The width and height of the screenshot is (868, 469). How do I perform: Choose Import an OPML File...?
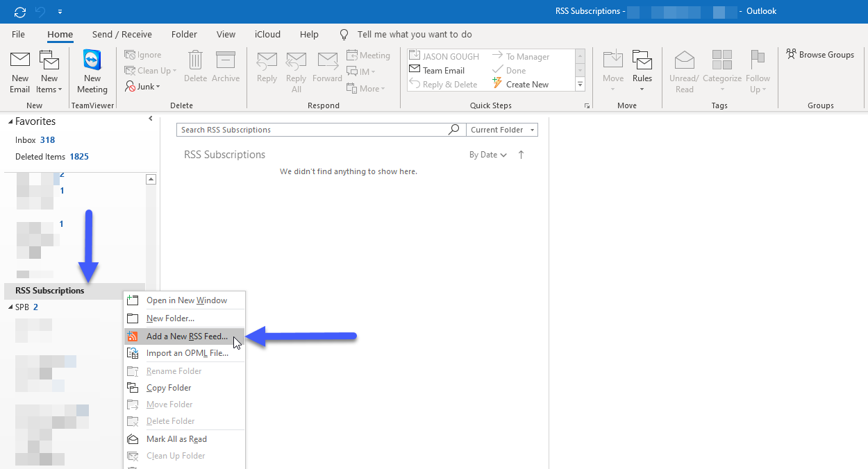coord(184,353)
